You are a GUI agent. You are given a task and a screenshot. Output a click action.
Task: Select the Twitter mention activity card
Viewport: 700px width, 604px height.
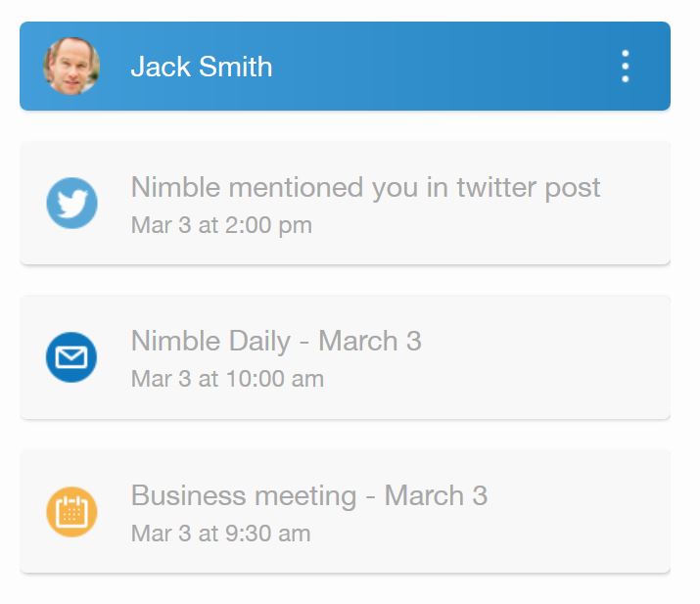point(345,203)
